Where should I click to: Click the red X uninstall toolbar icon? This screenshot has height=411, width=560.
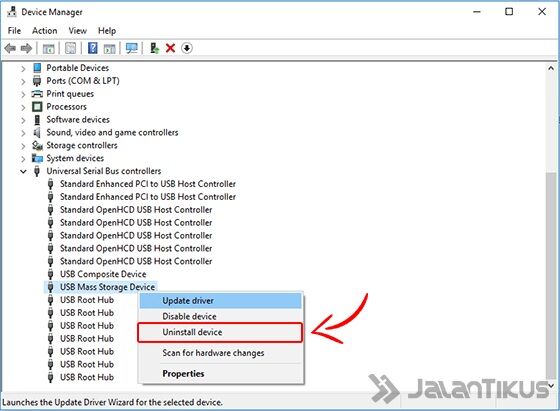click(170, 48)
